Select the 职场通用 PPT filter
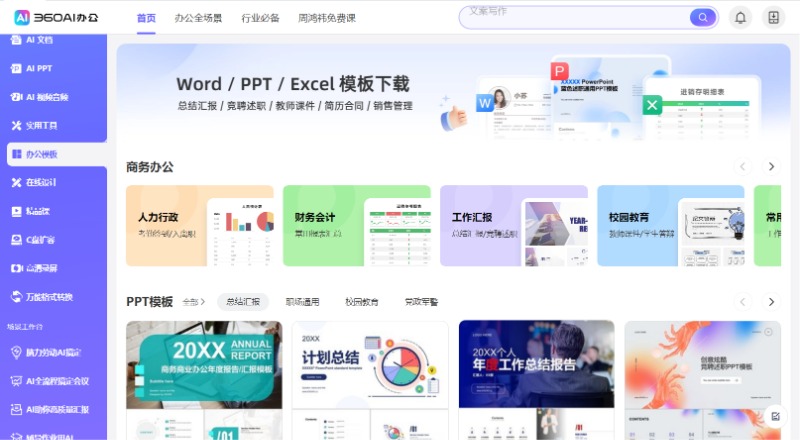The image size is (800, 440). (302, 302)
